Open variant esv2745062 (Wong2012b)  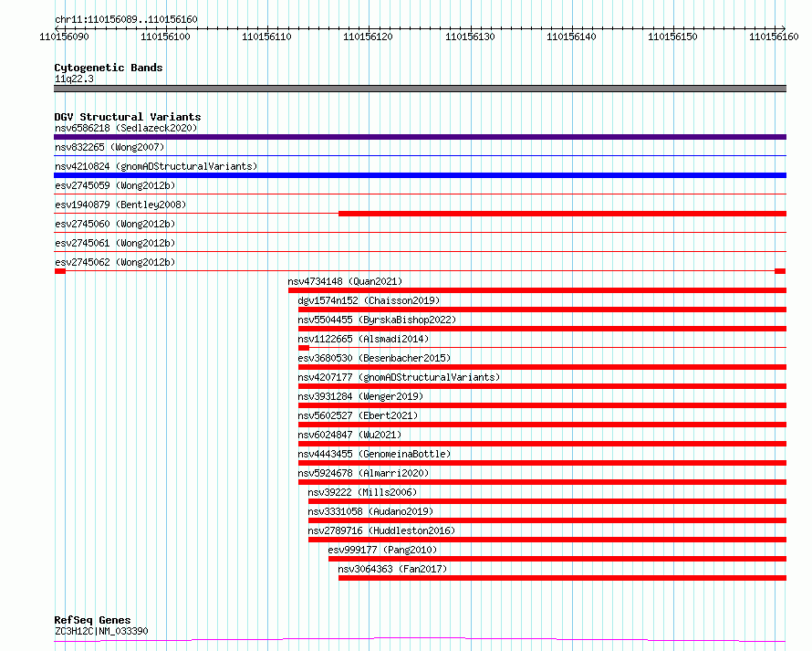(115, 262)
